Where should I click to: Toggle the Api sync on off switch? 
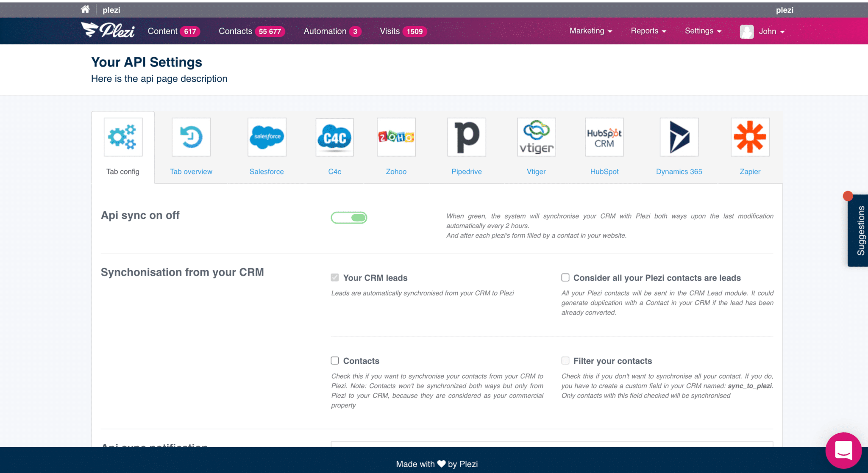coord(349,218)
